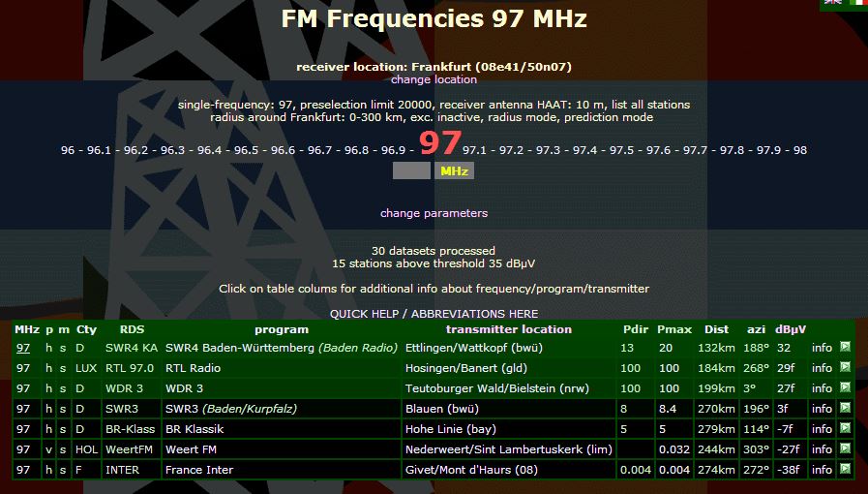Viewport: 868px width, 494px height.
Task: Click the dBµV column header
Action: [791, 329]
